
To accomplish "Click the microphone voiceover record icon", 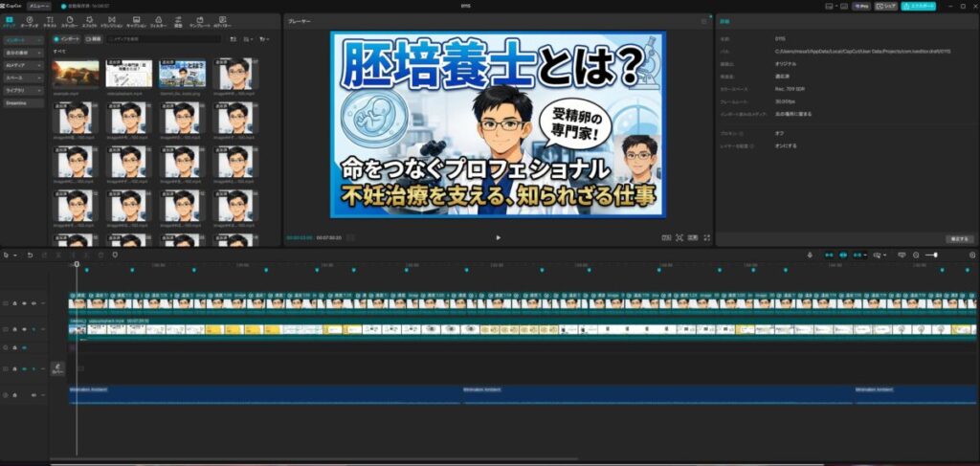I will coord(810,255).
